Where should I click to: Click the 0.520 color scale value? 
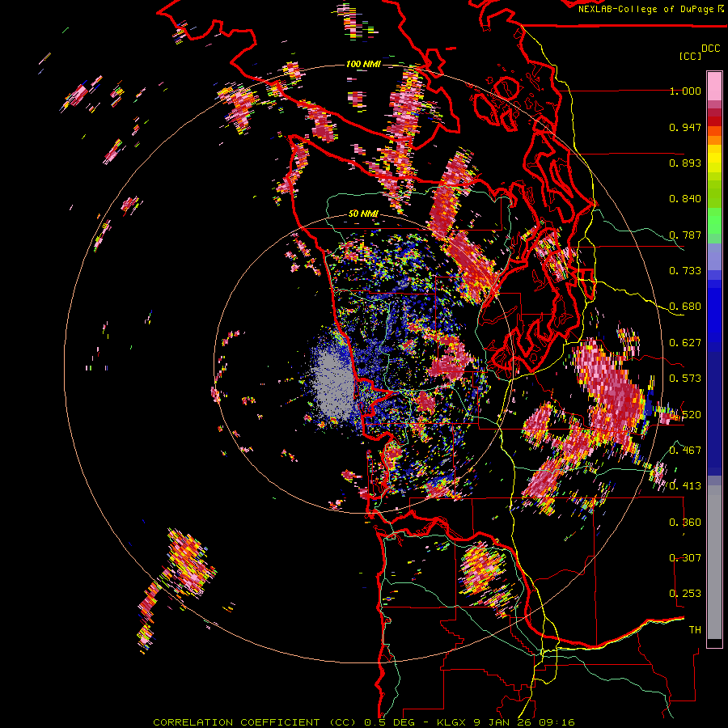[x=685, y=414]
